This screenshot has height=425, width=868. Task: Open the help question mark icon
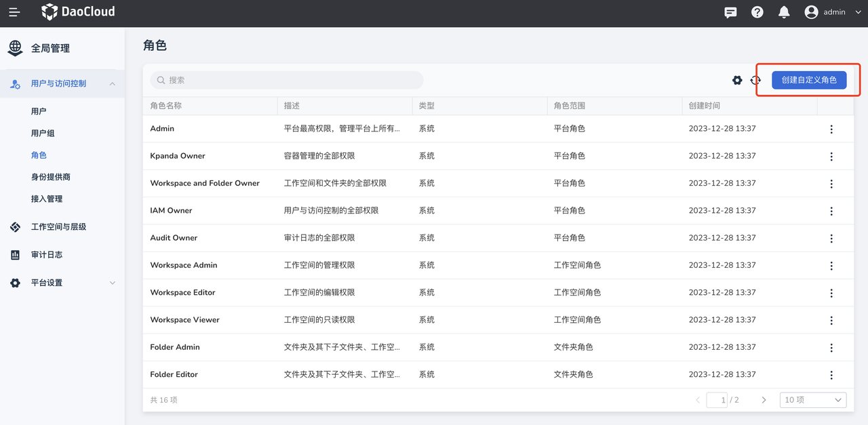tap(757, 12)
